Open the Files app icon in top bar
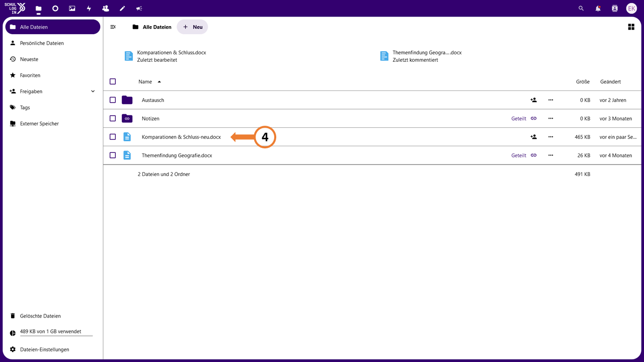Screen dimensions: 644x362 (x=38, y=9)
